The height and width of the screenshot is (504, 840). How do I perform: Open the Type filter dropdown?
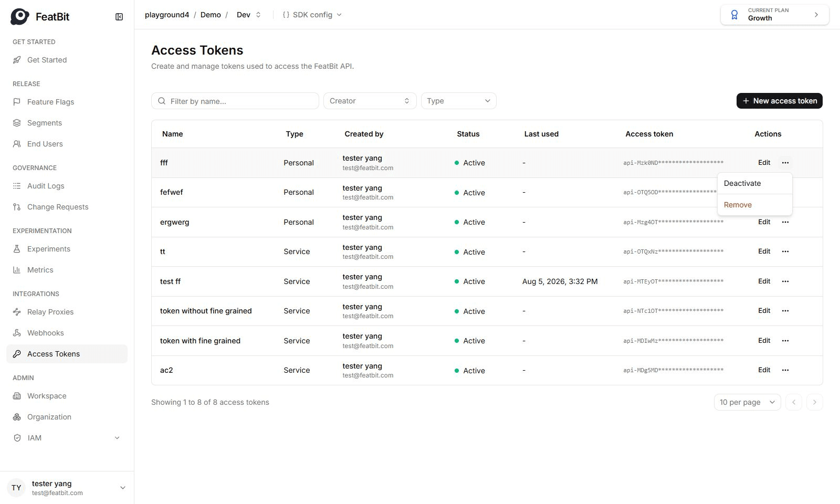[458, 101]
